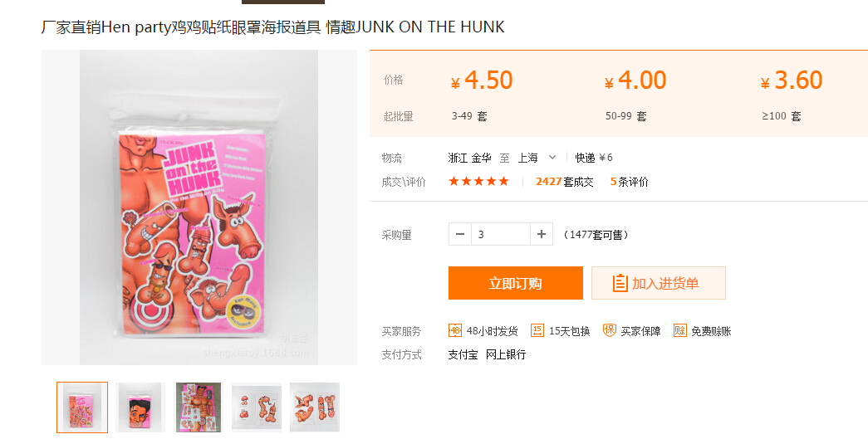Click the purchase quantity input field
Image resolution: width=868 pixels, height=439 pixels.
point(500,234)
